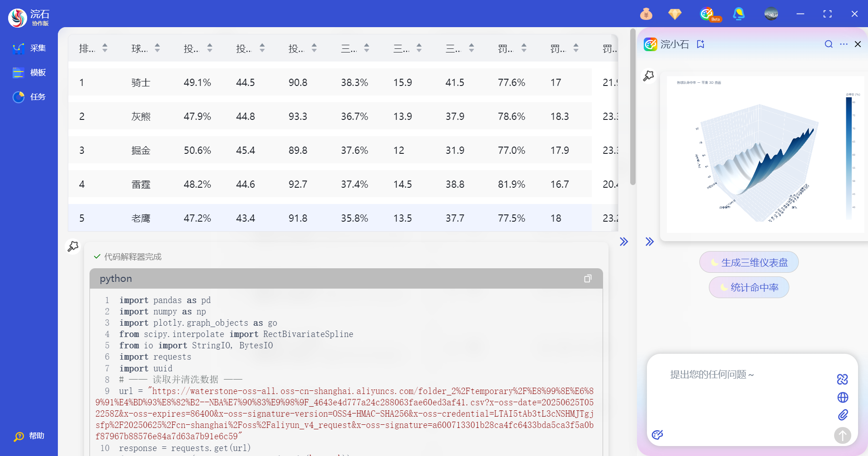Sort by the first 罚.. column
The height and width of the screenshot is (456, 868).
(x=524, y=48)
